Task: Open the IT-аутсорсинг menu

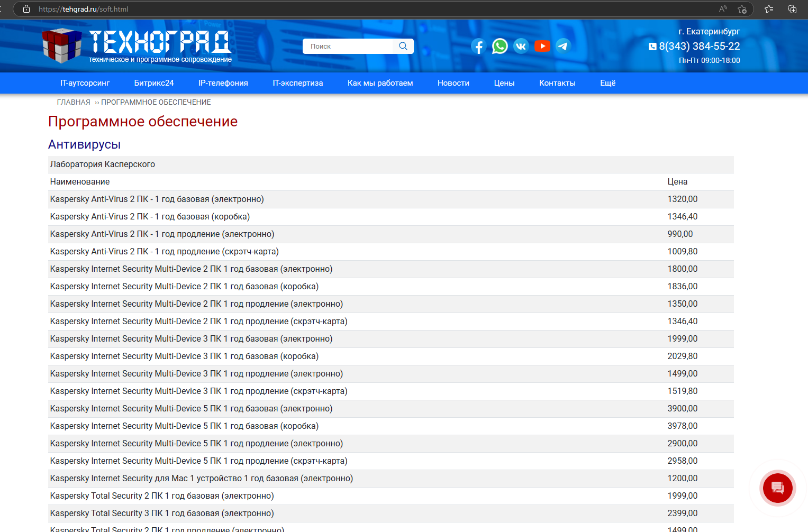Action: coord(85,83)
